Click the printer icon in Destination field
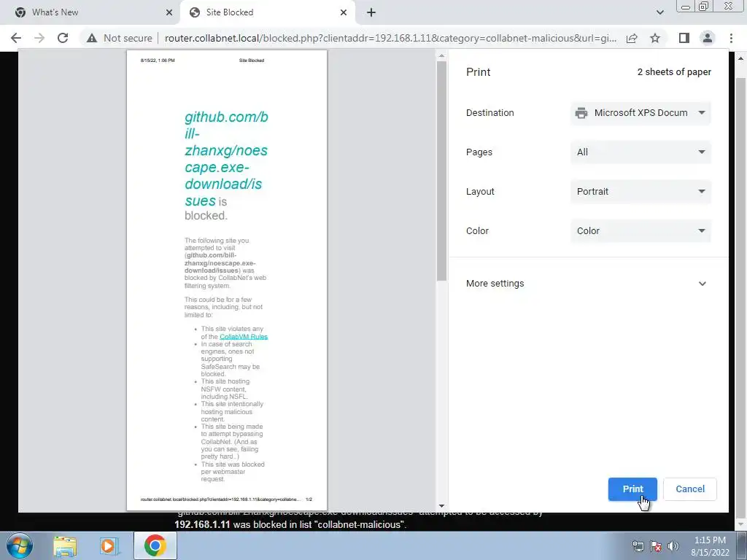Image resolution: width=747 pixels, height=560 pixels. (x=581, y=113)
